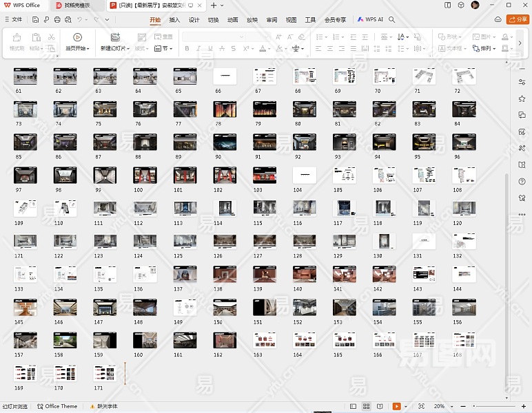The image size is (532, 413).
Task: Toggle slide sorter view in status bar
Action: pos(367,407)
